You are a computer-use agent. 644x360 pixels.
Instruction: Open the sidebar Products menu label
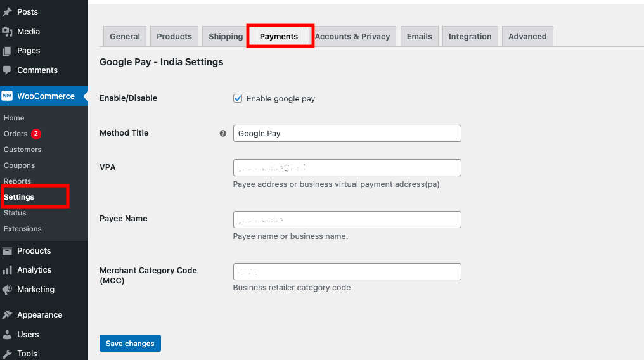(x=34, y=251)
